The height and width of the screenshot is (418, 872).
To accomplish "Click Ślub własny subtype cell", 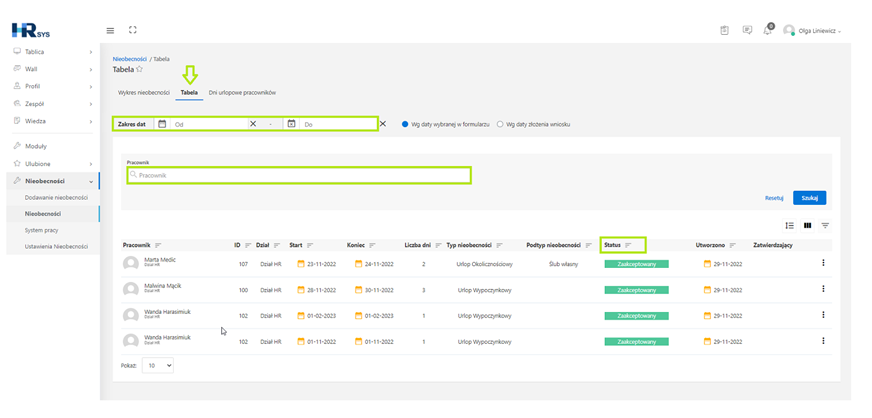I will (x=563, y=264).
